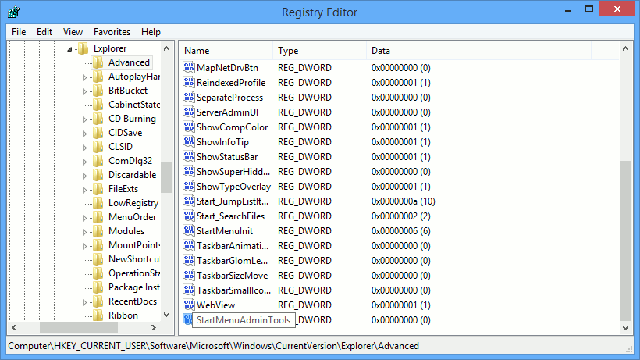Click the tree pane vertical scrollbar thumb
Viewport: 640px width, 360px height.
click(x=166, y=177)
